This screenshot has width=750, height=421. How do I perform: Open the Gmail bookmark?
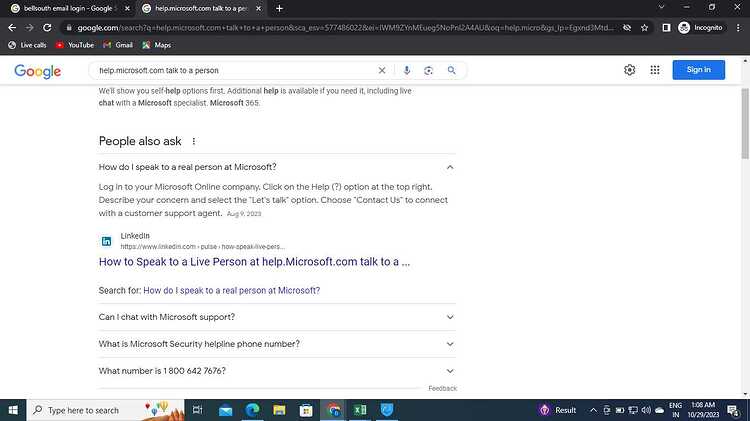click(118, 45)
